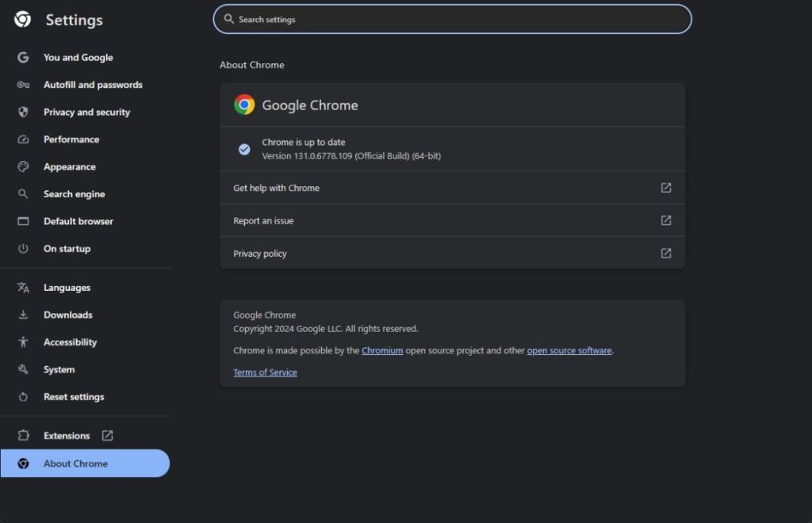Viewport: 812px width, 523px height.
Task: Focus the Search settings field
Action: click(453, 19)
